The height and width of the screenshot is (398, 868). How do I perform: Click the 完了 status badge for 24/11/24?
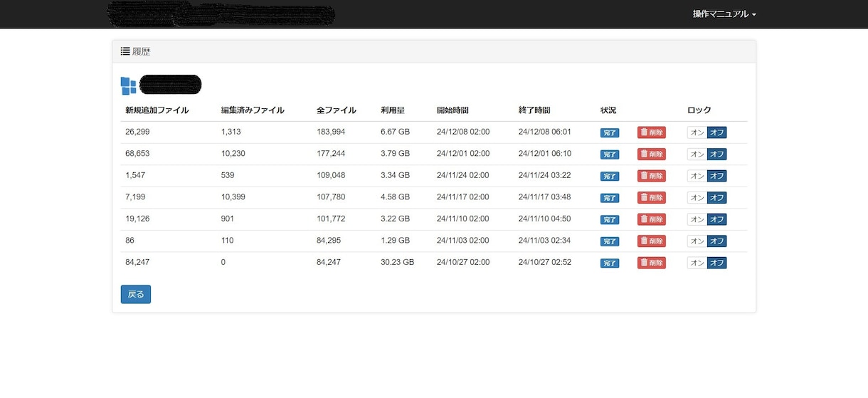[610, 177]
